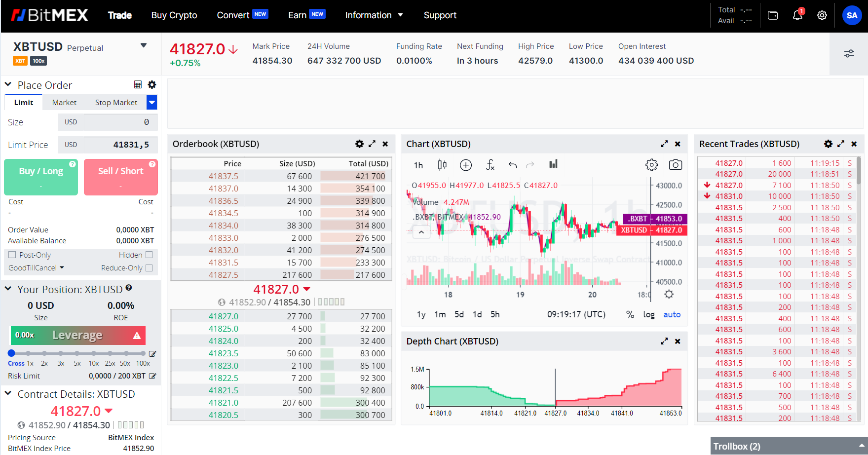Click the leverage slider handle

(x=11, y=353)
